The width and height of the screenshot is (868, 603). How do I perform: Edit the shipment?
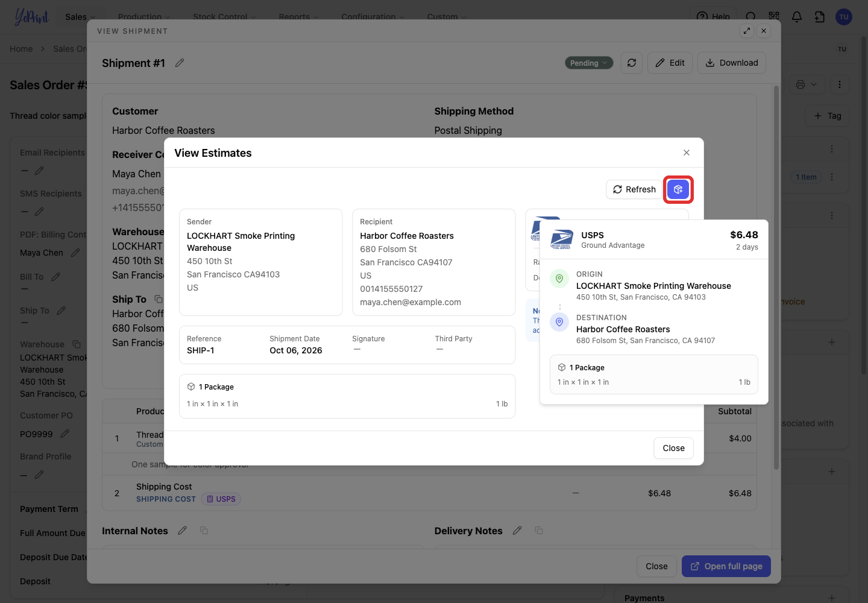(670, 63)
